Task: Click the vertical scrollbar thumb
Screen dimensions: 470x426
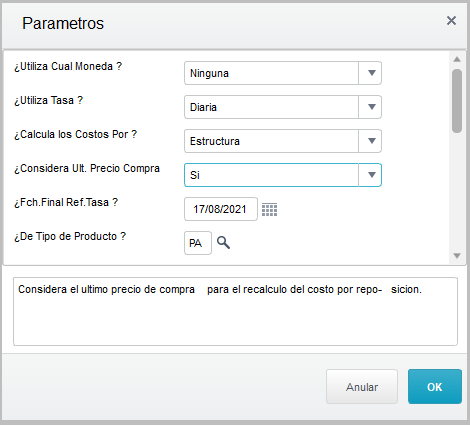Action: (x=457, y=101)
